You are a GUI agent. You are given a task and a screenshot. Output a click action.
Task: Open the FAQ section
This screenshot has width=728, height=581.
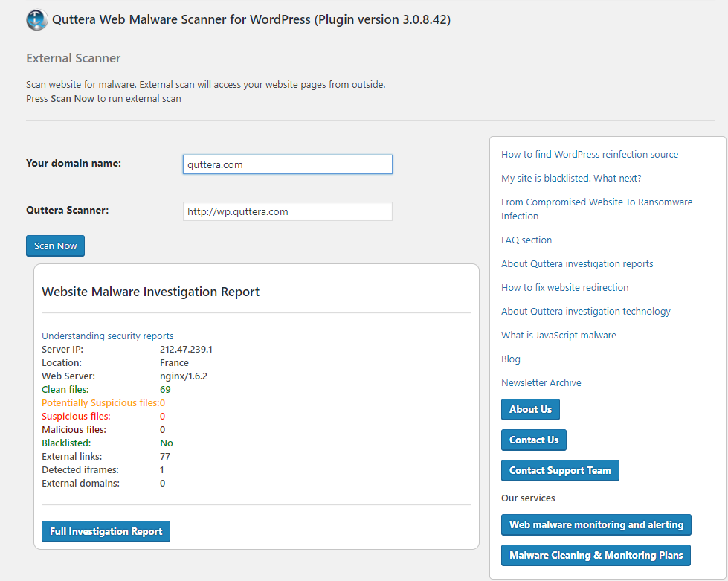526,240
